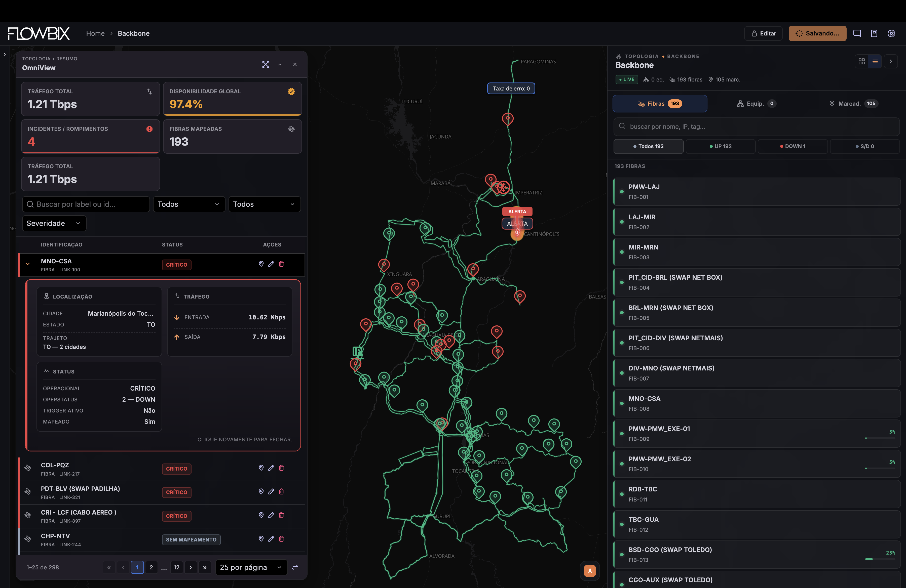Image resolution: width=906 pixels, height=588 pixels.
Task: Open the second Todos filter dropdown
Action: click(264, 204)
